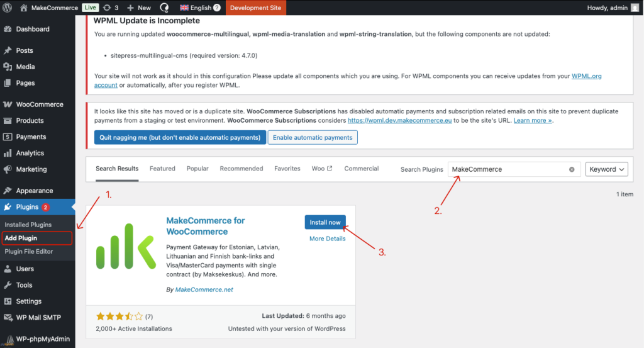644x348 pixels.
Task: Switch to the Search Results tab
Action: click(117, 169)
